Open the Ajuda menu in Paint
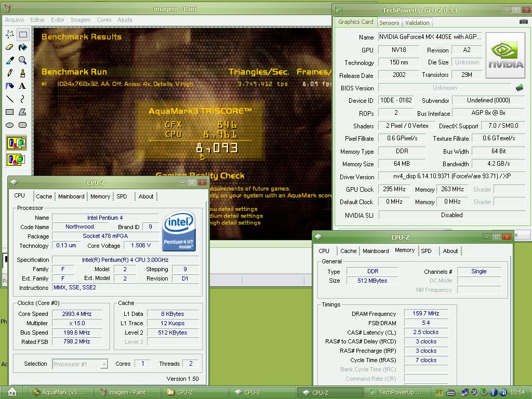This screenshot has height=399, width=532. 125,20
